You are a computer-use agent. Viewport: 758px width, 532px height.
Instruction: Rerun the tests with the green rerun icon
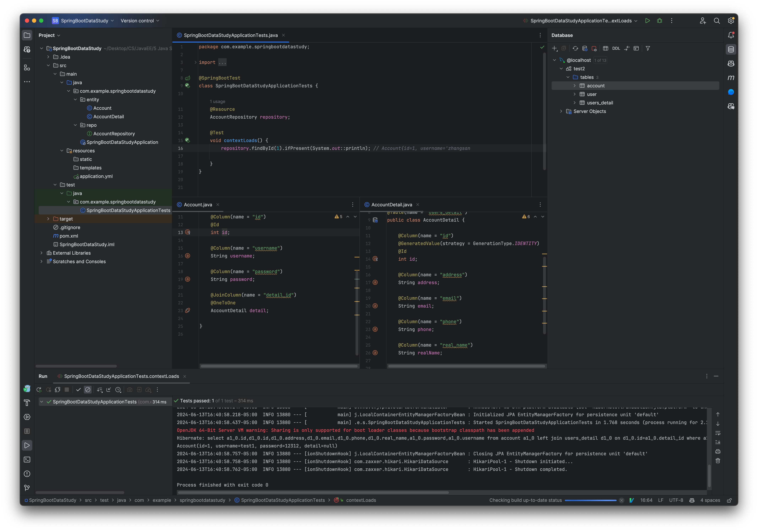click(39, 390)
